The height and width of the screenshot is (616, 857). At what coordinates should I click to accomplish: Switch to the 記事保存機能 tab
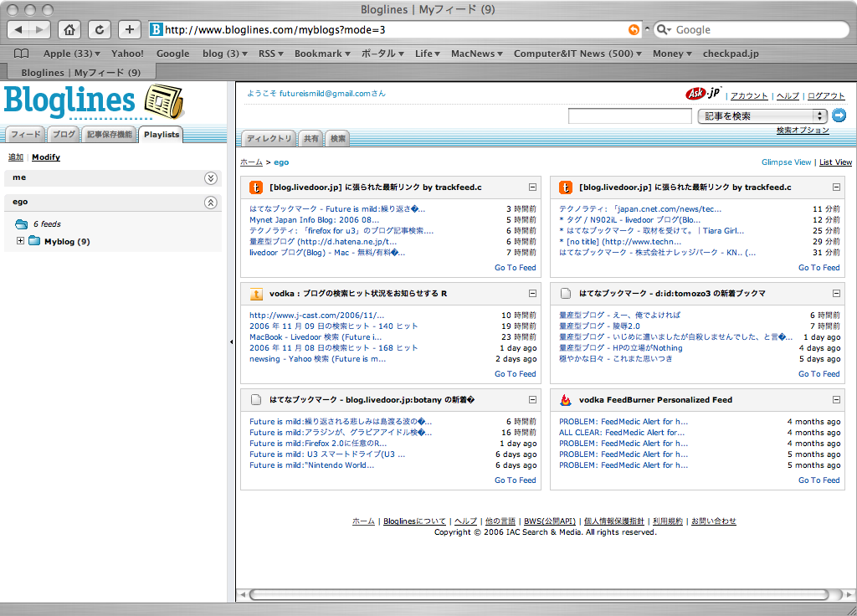tap(110, 135)
